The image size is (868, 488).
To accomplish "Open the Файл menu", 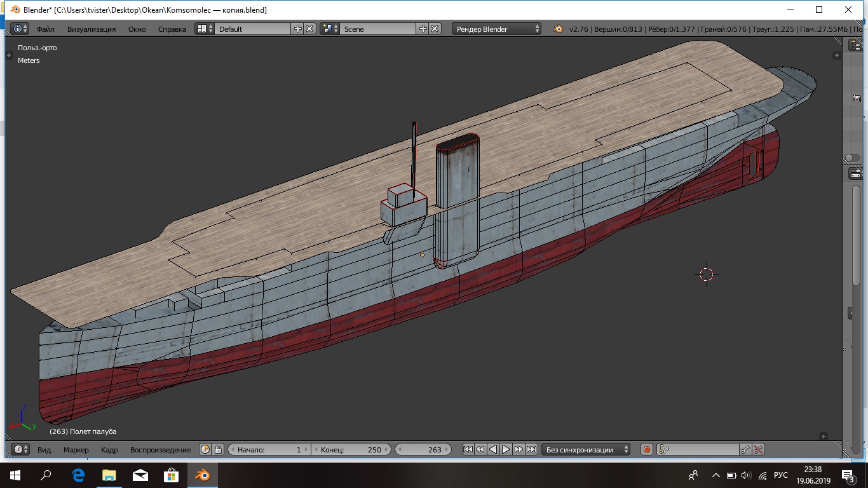I will [45, 29].
